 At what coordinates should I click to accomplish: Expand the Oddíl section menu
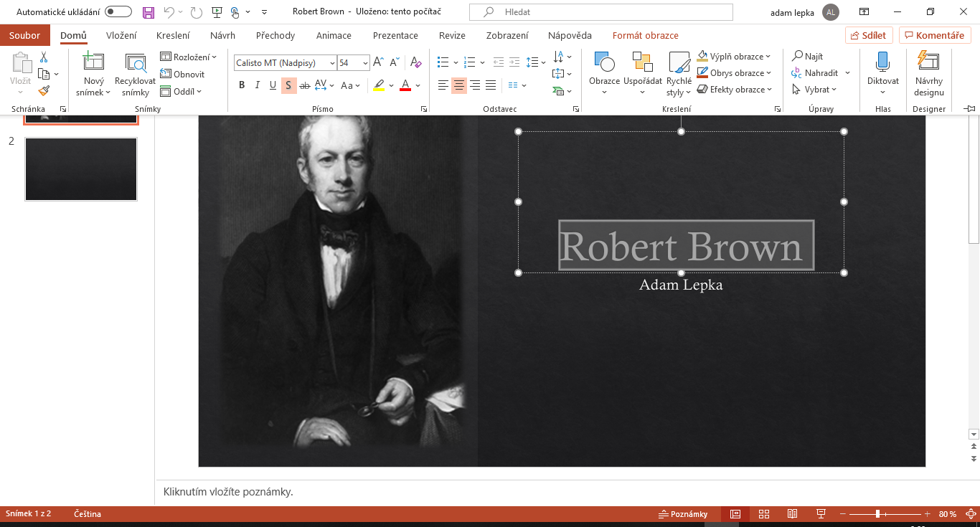(181, 91)
